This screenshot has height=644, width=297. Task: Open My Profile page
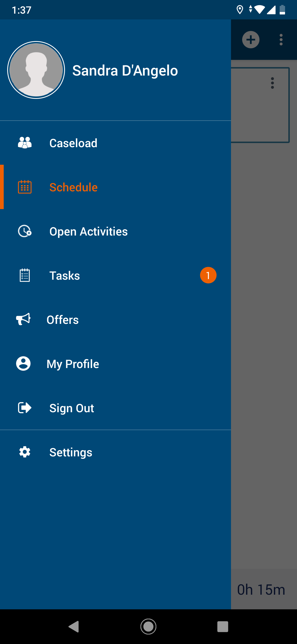pyautogui.click(x=73, y=364)
